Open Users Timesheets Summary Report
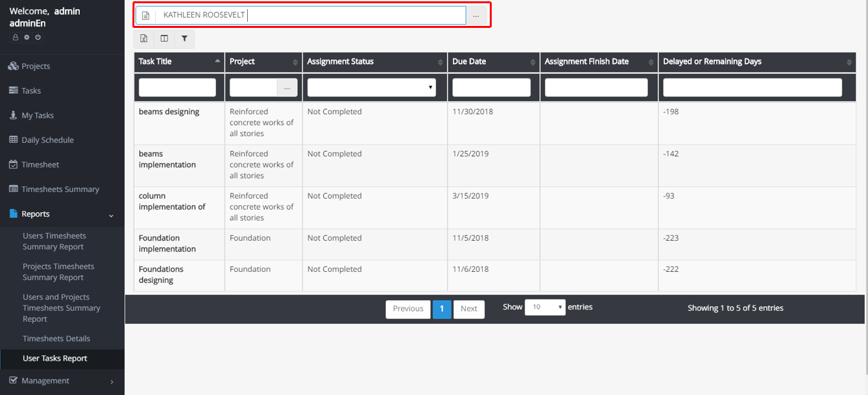868x395 pixels. click(54, 241)
